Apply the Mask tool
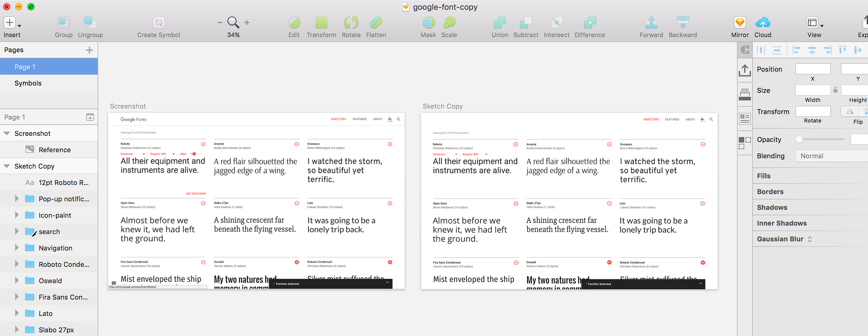Viewport: 868px width, 336px height. pyautogui.click(x=428, y=23)
